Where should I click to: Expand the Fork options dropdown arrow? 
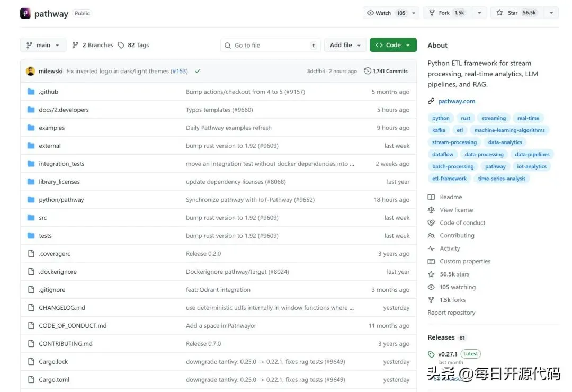click(479, 13)
